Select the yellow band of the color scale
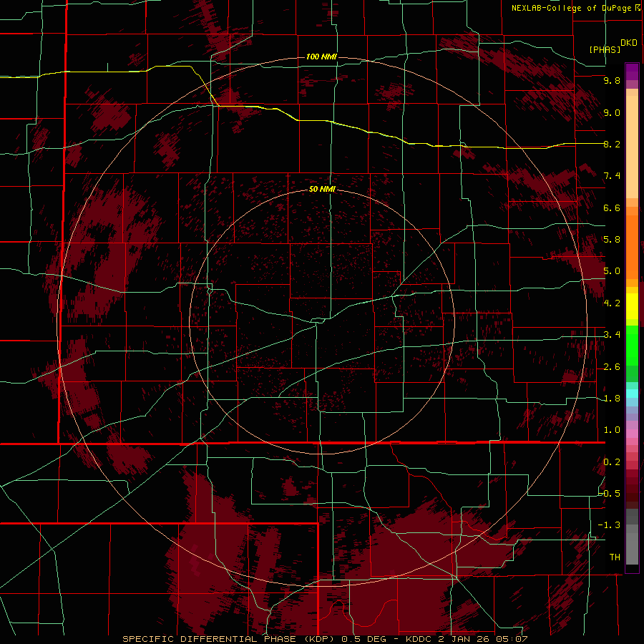Viewport: 644px width, 644px height. (632, 306)
